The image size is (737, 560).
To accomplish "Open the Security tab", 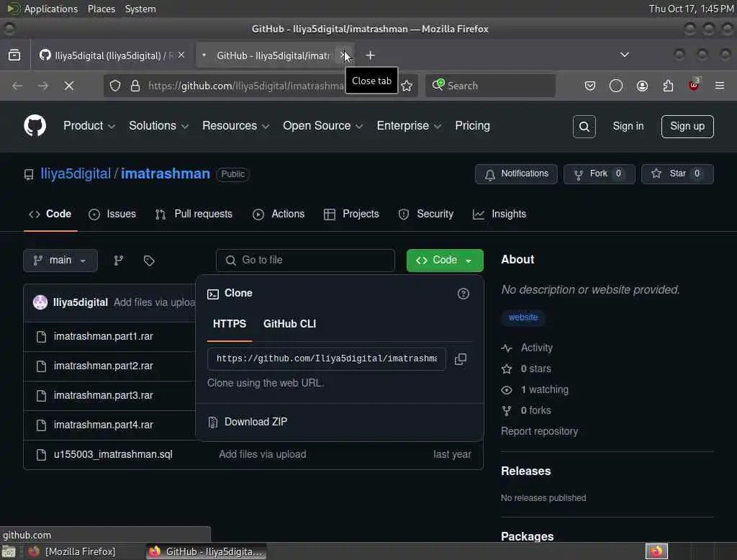I will (x=426, y=214).
